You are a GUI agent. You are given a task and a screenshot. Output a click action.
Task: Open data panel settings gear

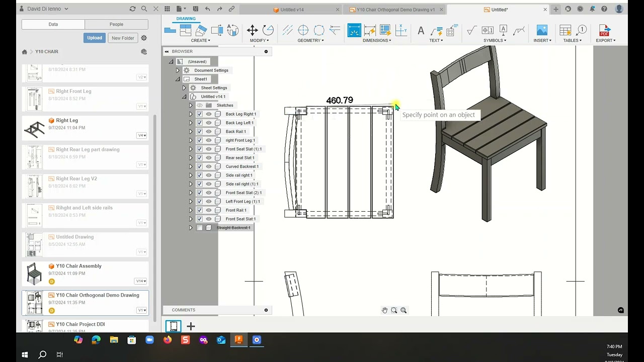coord(144,38)
